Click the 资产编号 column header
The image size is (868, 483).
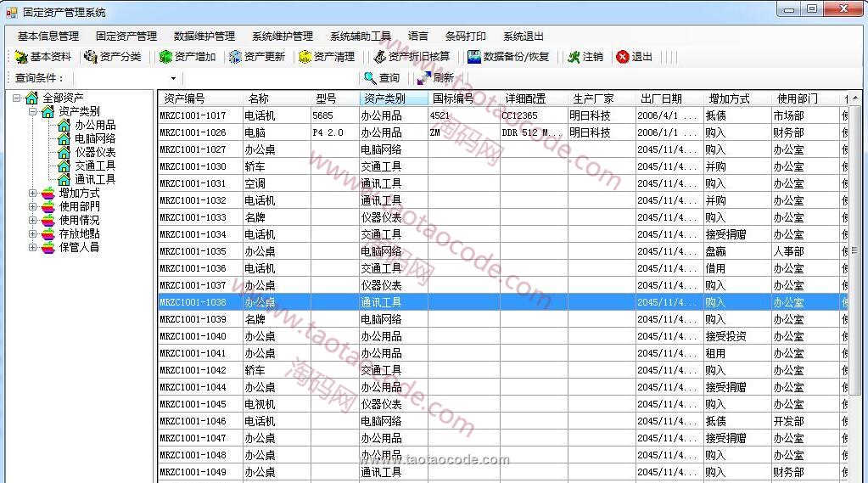[x=184, y=98]
